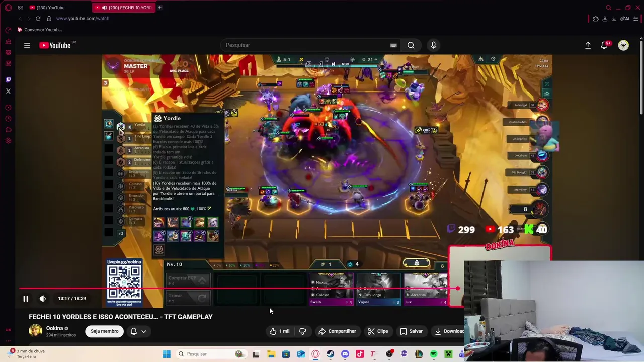Open the Opera menu logo
The image size is (644, 362).
(8, 8)
